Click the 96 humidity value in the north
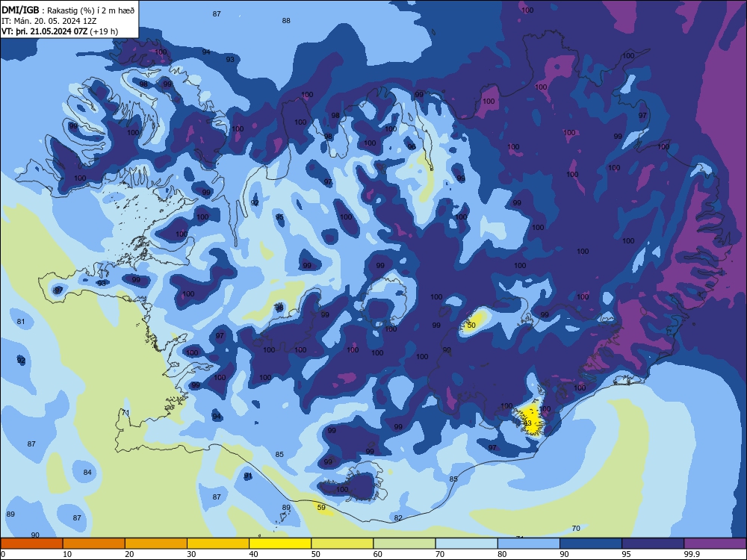 pyautogui.click(x=412, y=146)
